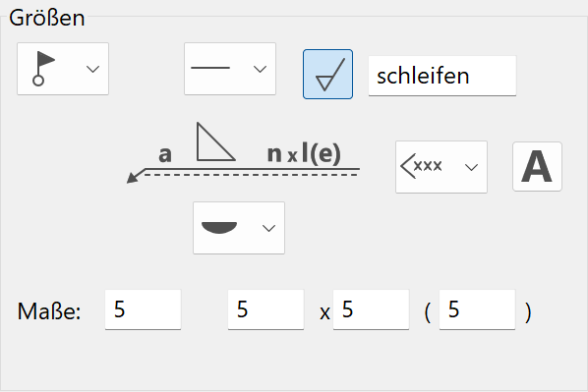Viewport: 588px width, 392px height.
Task: Expand the tail symbol dropdown chevron
Action: click(x=471, y=167)
